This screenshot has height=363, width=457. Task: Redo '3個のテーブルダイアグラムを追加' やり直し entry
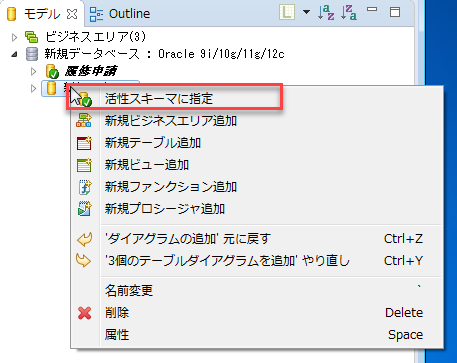point(257,261)
